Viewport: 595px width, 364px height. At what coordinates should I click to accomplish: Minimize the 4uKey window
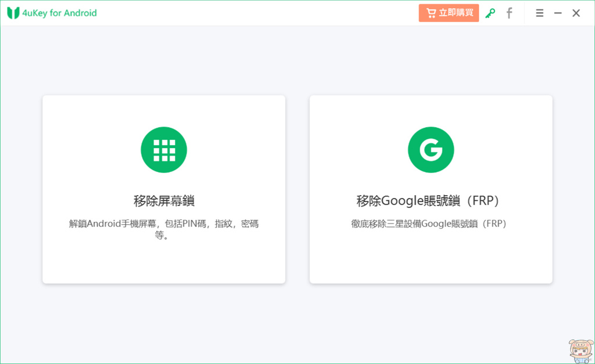click(558, 12)
